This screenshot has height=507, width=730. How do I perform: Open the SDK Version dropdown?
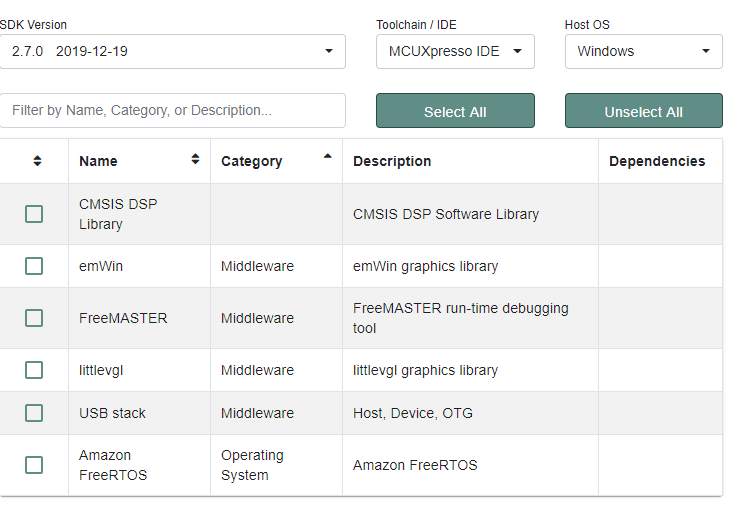point(172,51)
